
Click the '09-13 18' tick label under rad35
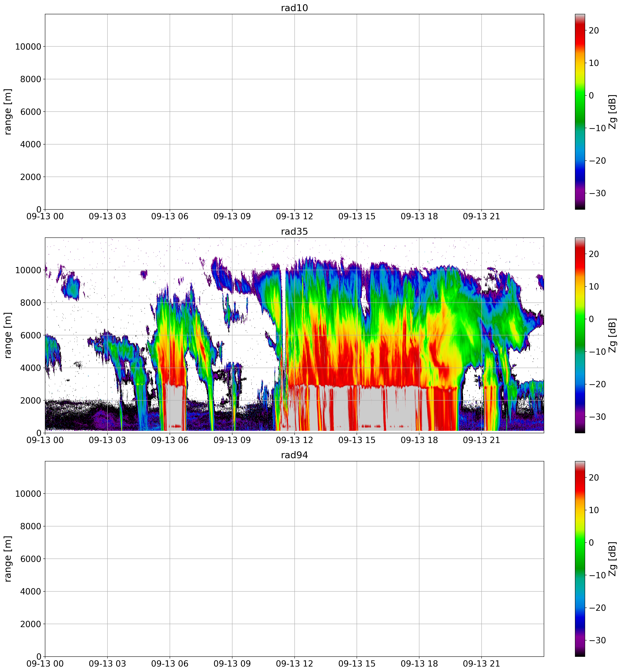coord(419,440)
